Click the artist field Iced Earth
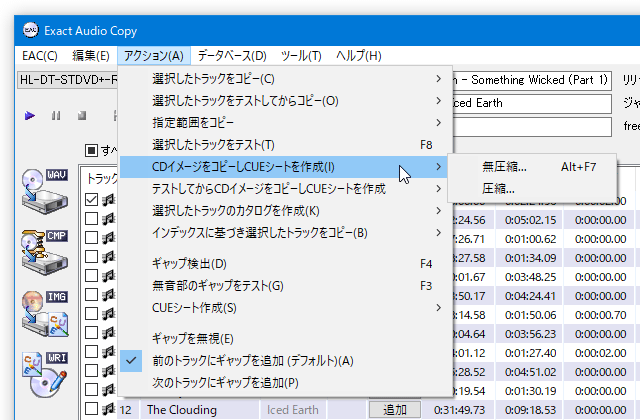 tap(532, 103)
